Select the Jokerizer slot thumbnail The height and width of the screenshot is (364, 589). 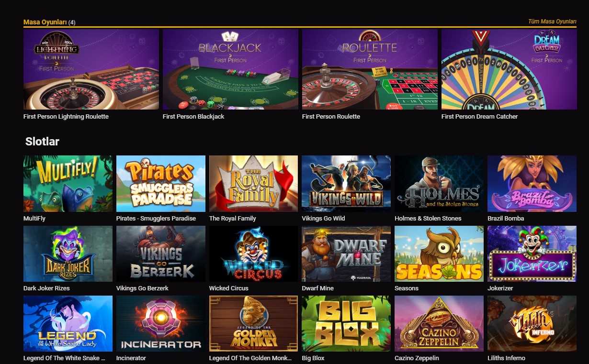click(532, 254)
